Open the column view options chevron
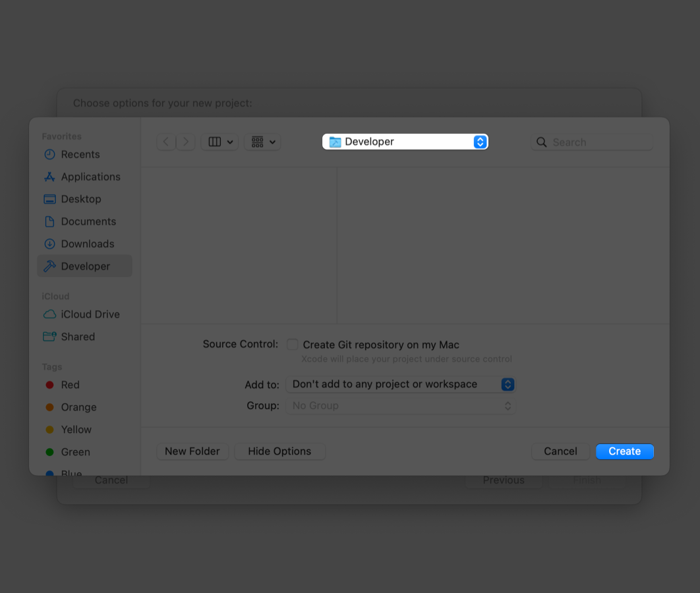 coord(229,142)
